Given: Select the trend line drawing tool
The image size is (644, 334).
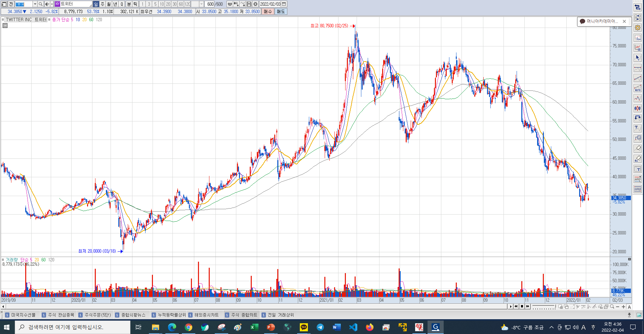Looking at the screenshot, I should (637, 78).
